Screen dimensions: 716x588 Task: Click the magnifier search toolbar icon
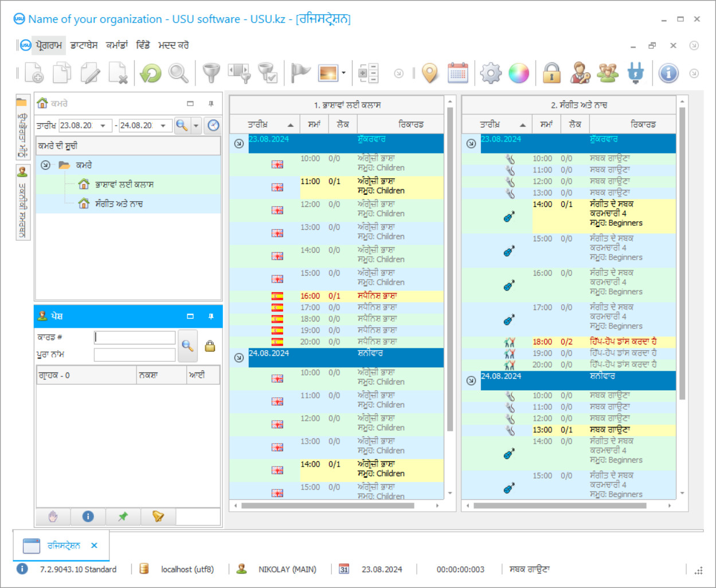178,73
